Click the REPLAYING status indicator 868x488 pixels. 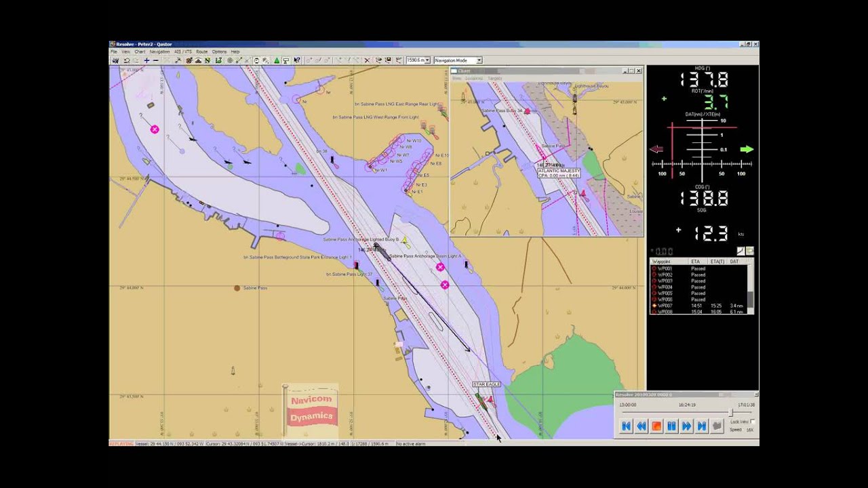point(121,443)
